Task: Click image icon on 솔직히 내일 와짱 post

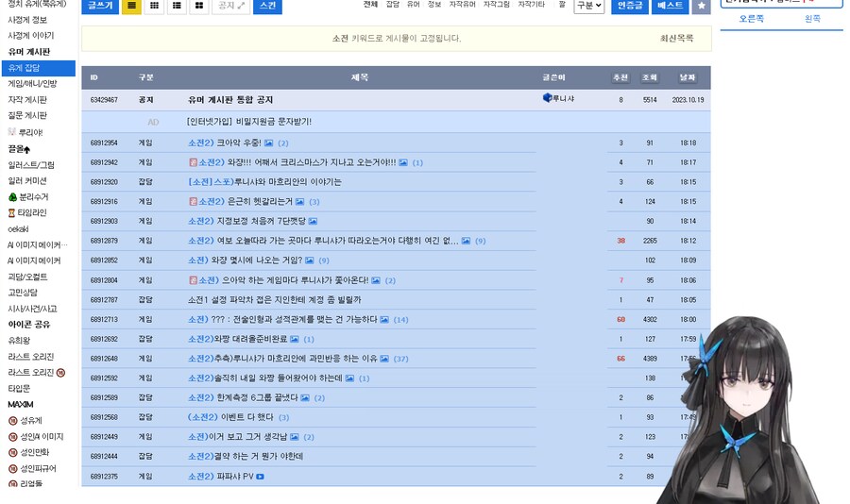Action: point(349,378)
